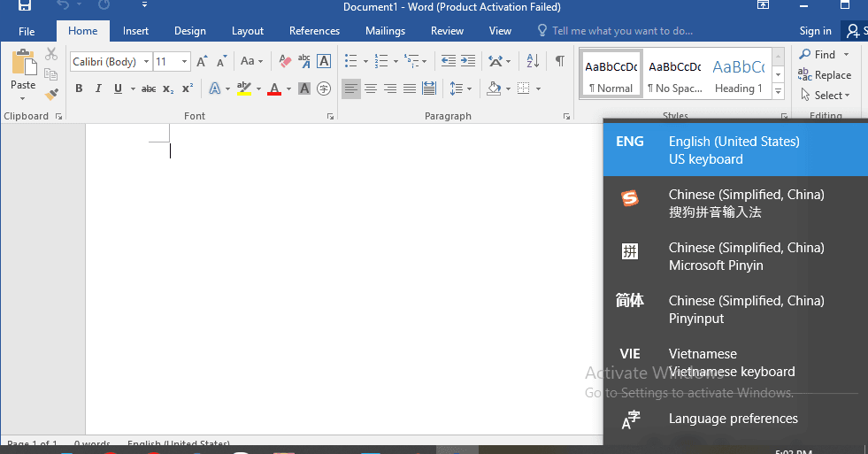Select the Format Painter brush

(x=51, y=95)
